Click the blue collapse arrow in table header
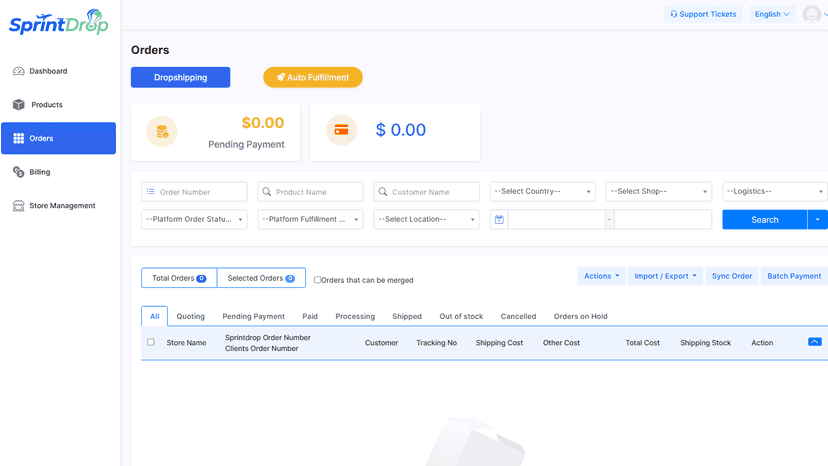Viewport: 828px width, 466px height. [x=815, y=342]
